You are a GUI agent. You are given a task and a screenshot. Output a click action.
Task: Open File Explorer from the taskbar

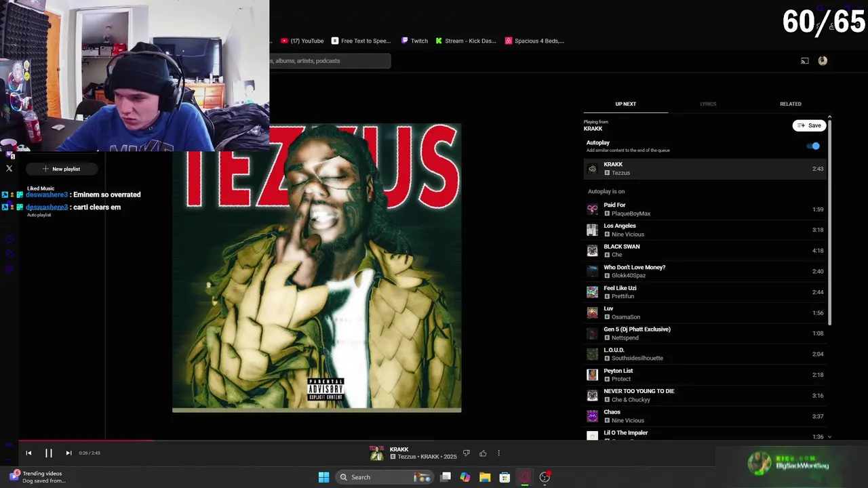click(485, 477)
